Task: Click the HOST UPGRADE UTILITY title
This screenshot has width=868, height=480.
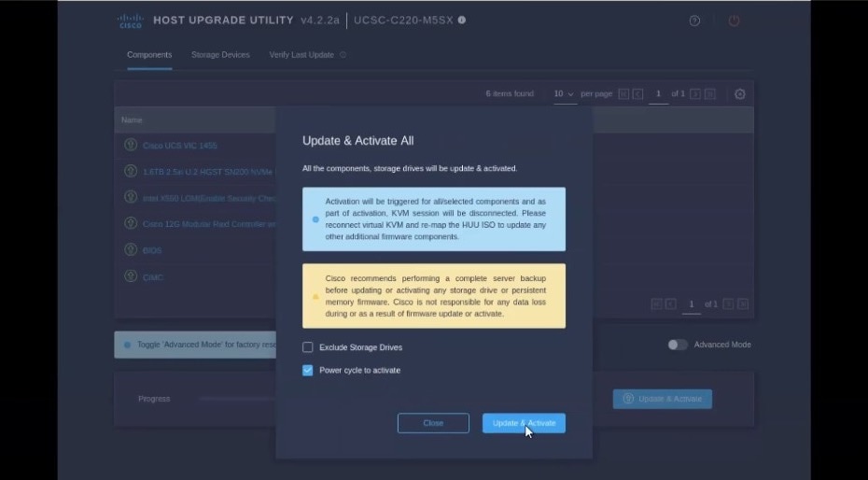Action: coord(224,20)
